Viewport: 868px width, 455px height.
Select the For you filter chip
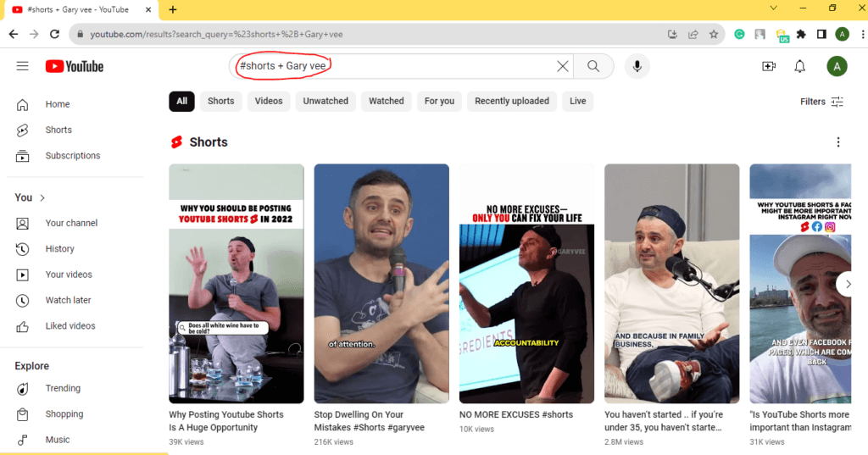point(439,102)
